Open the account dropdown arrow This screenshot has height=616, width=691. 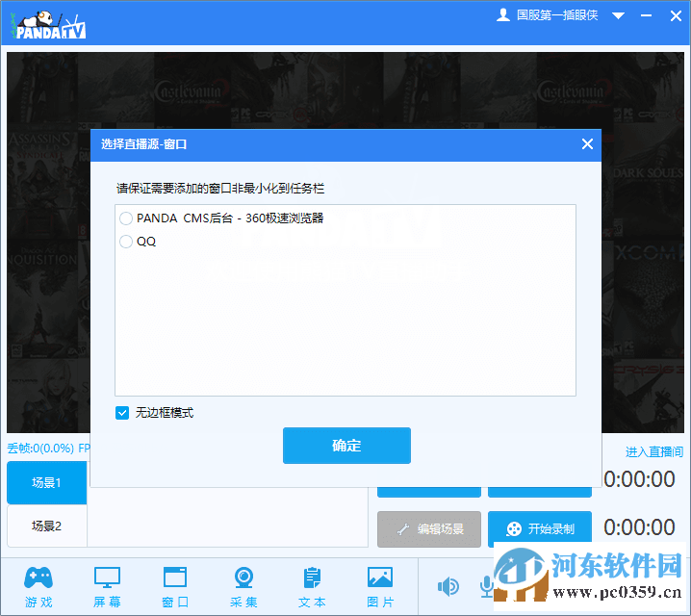[618, 15]
